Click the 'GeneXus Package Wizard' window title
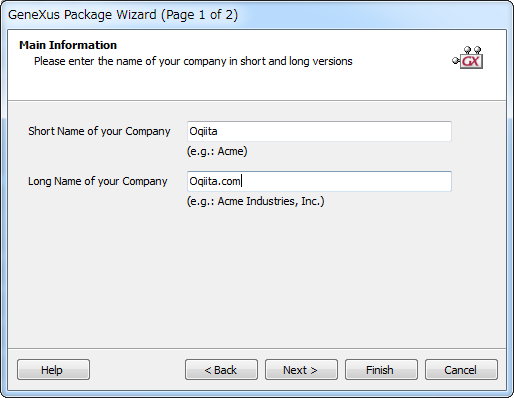The image size is (514, 398). point(82,15)
